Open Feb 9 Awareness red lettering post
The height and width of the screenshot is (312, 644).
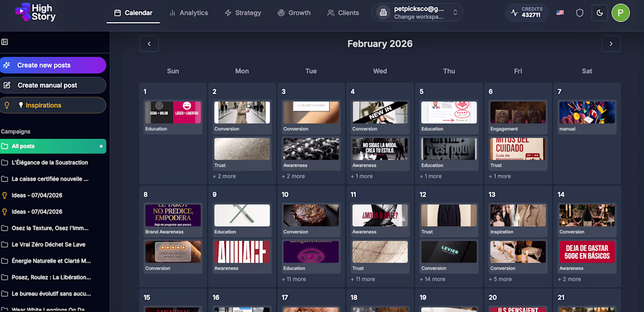(242, 252)
